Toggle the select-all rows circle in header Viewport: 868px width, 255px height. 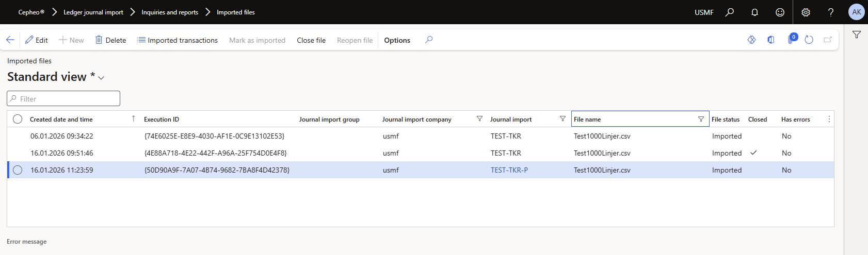(18, 119)
